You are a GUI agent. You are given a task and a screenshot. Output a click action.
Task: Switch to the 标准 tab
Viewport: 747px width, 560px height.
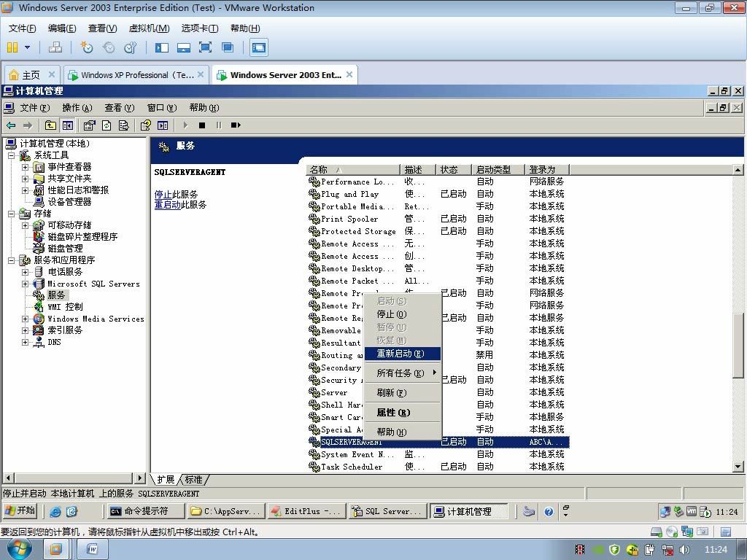[x=194, y=480]
